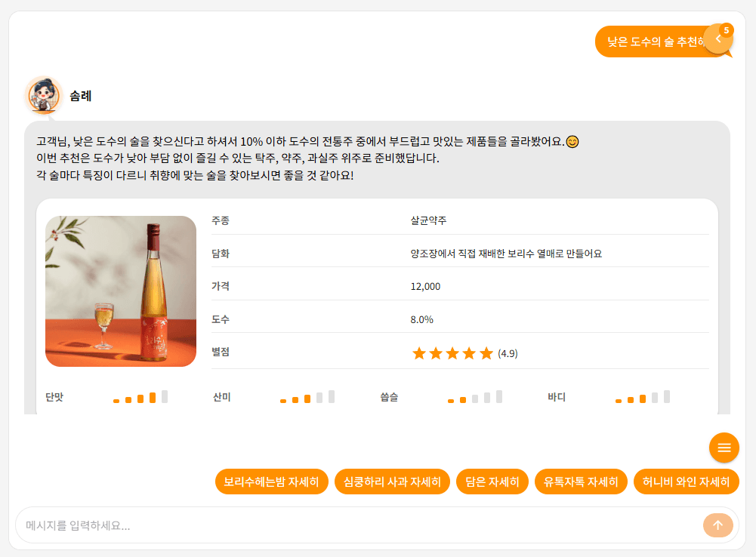This screenshot has width=756, height=557.
Task: Open the liquor bottle product image
Action: pyautogui.click(x=121, y=291)
